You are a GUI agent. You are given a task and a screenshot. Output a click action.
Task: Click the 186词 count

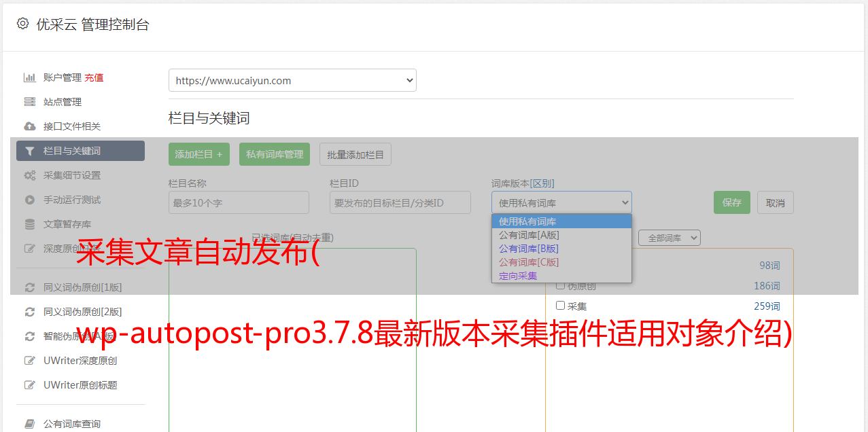click(767, 286)
